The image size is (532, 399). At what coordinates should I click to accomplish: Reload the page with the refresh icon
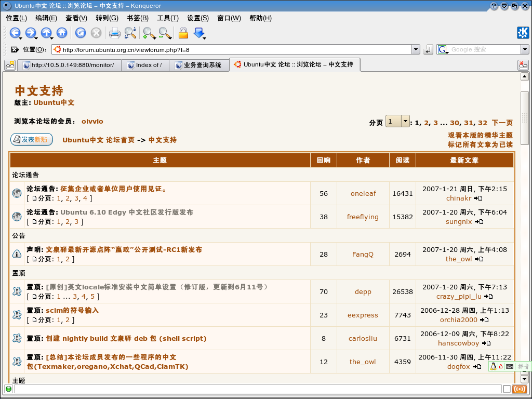(81, 33)
